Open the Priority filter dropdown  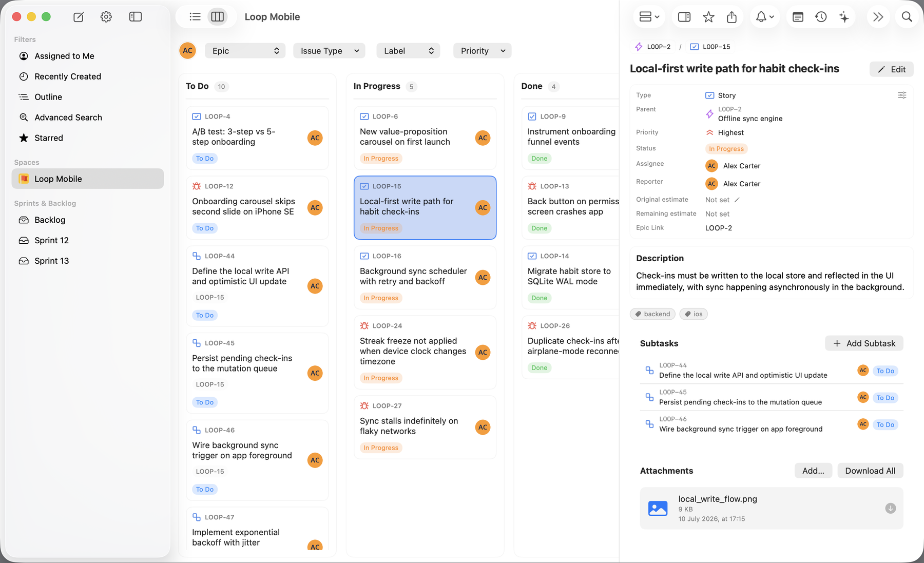tap(482, 51)
